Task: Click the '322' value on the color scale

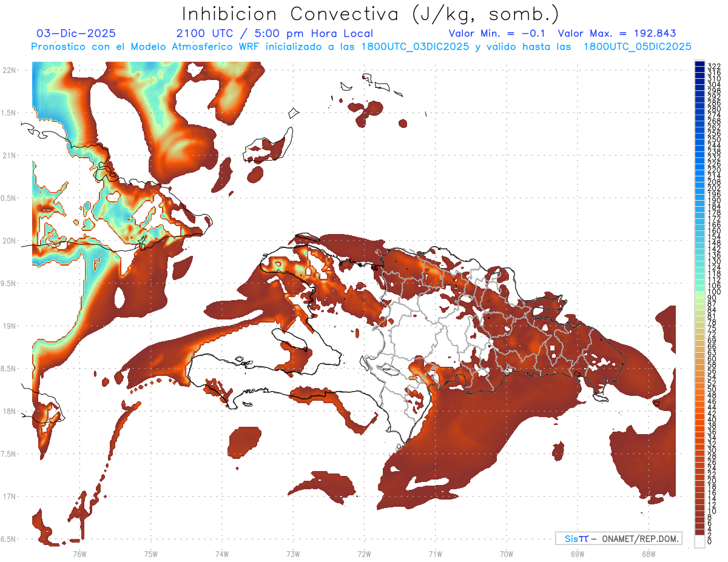Action: (714, 66)
